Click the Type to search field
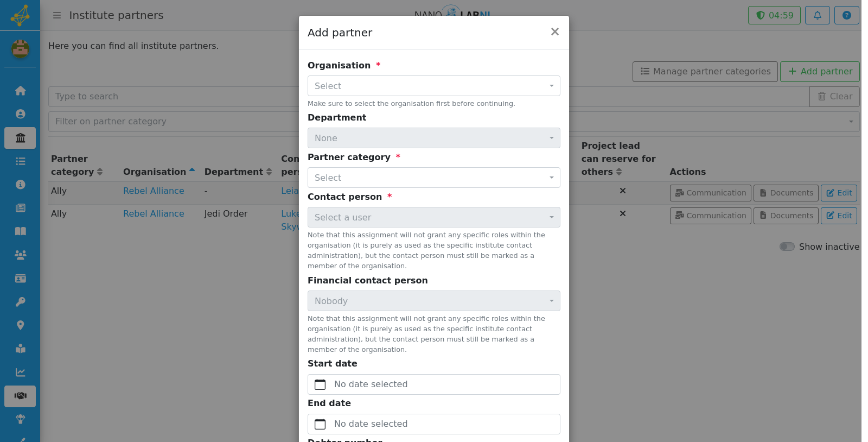 pyautogui.click(x=174, y=97)
